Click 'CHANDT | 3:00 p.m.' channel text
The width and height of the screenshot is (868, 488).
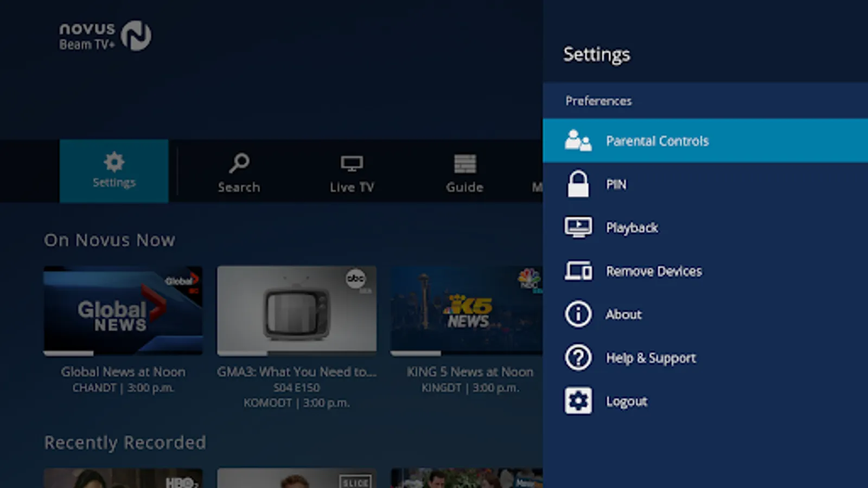[x=123, y=388]
